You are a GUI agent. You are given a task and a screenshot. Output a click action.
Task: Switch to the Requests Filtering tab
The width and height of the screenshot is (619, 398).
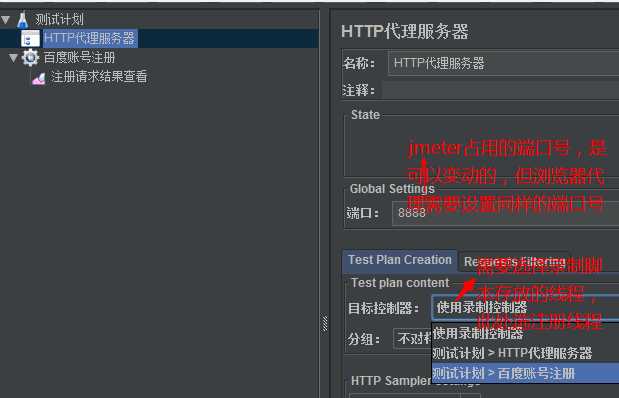pyautogui.click(x=514, y=261)
